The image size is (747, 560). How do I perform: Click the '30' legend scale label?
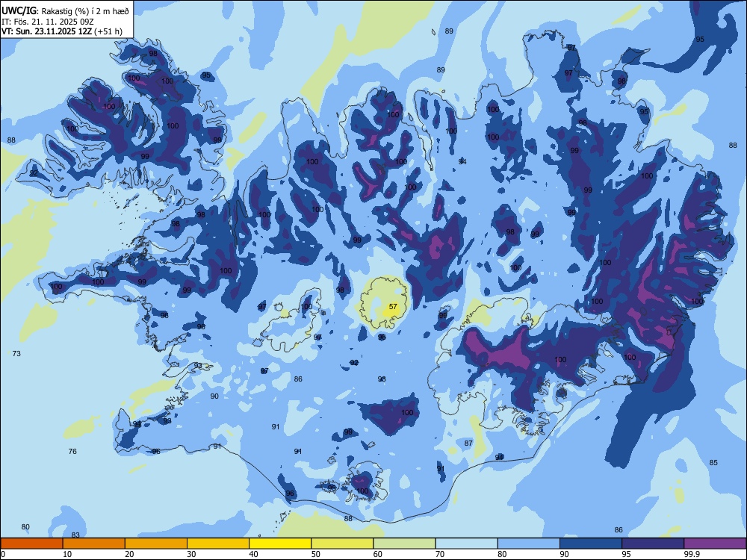(x=191, y=554)
